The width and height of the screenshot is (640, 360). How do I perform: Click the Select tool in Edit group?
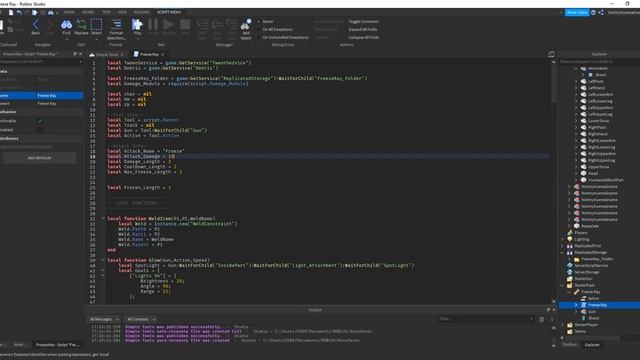pos(96,25)
